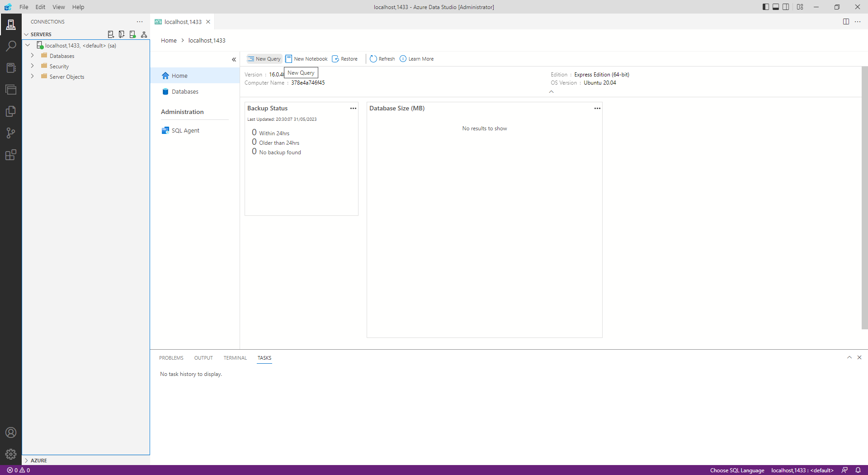Screen dimensions: 868x475
Task: Open the Notebooks view in the activity bar
Action: point(11,68)
